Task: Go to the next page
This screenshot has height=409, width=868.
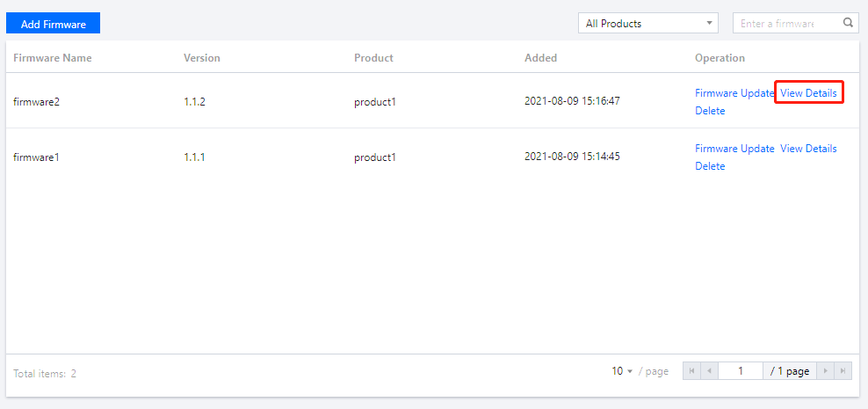Action: [x=826, y=371]
